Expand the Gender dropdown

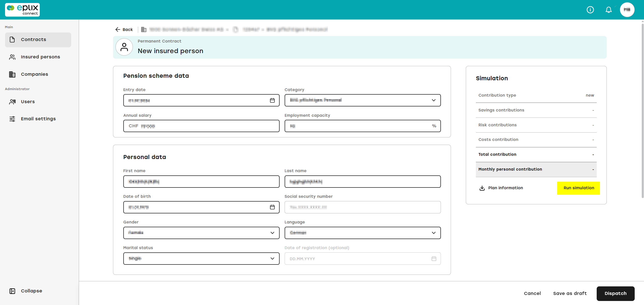click(x=201, y=233)
